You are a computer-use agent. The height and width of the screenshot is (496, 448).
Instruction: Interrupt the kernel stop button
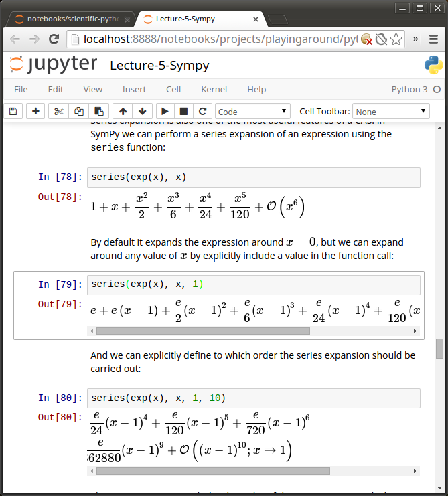pos(183,111)
